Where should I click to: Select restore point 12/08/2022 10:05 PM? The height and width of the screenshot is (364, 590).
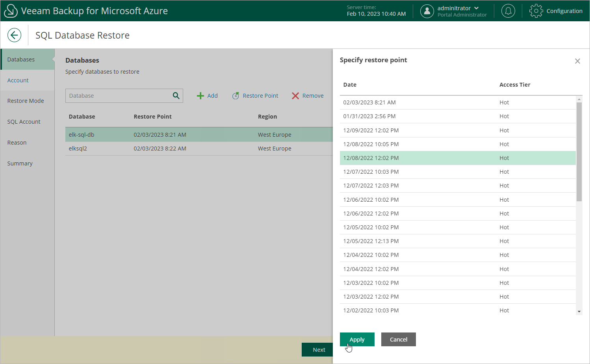(458, 144)
